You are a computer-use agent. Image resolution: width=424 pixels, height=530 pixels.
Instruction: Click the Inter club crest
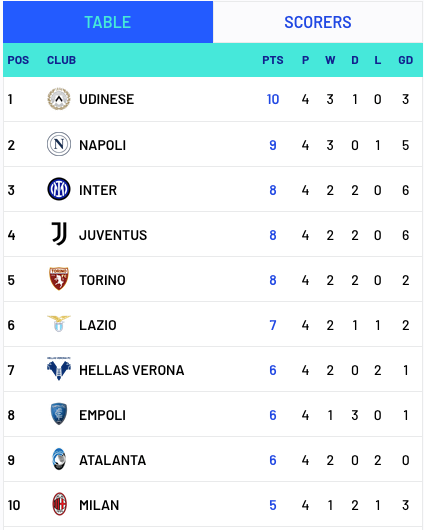[x=59, y=189]
